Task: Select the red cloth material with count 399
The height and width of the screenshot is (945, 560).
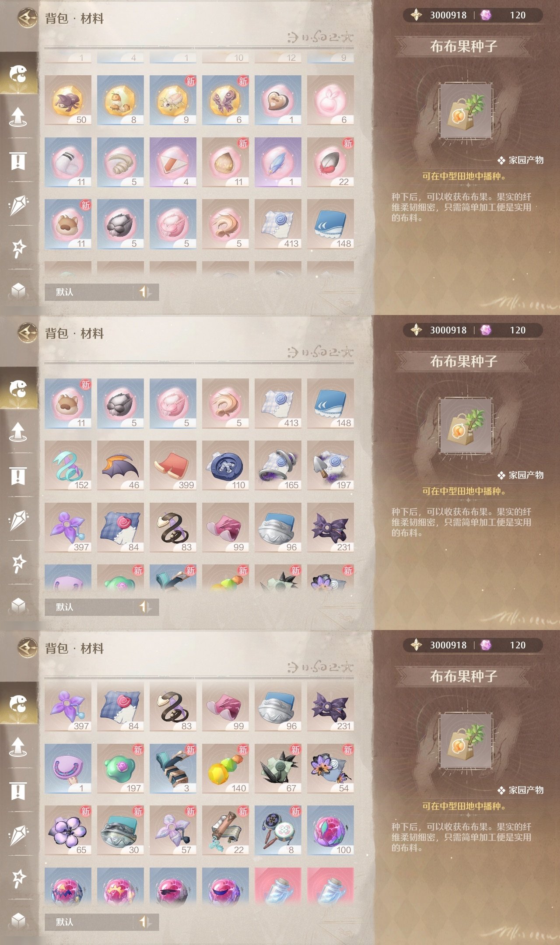Action: 173,465
